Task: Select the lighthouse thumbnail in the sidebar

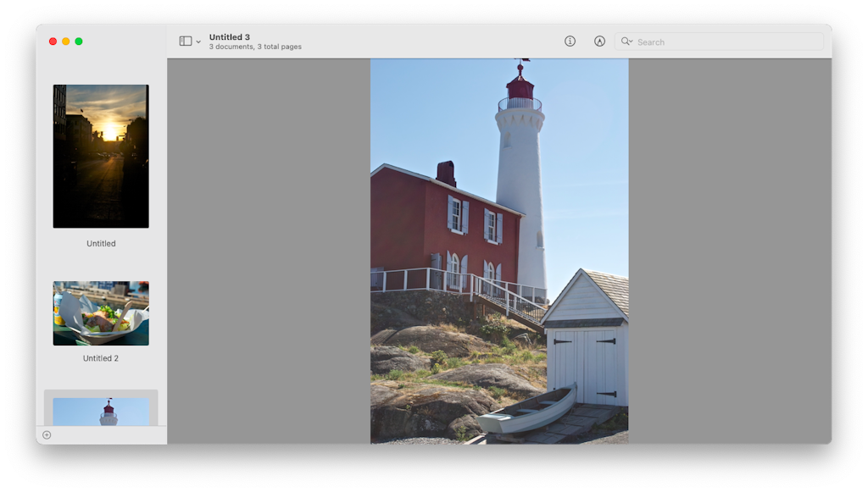Action: click(100, 412)
